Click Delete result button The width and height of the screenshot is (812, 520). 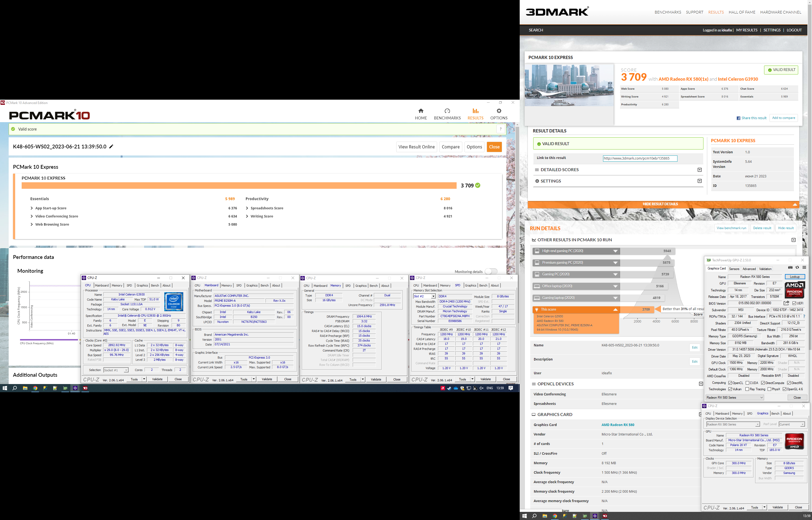pos(762,228)
